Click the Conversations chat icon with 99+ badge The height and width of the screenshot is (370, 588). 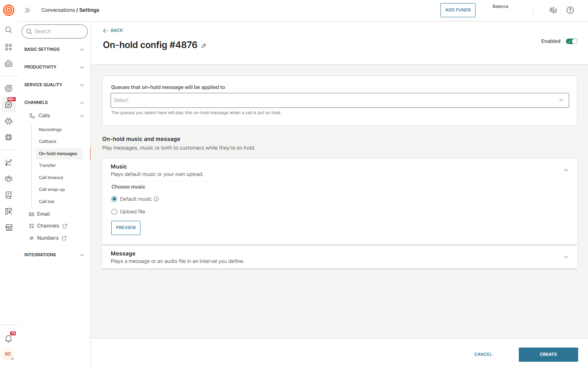point(9,105)
